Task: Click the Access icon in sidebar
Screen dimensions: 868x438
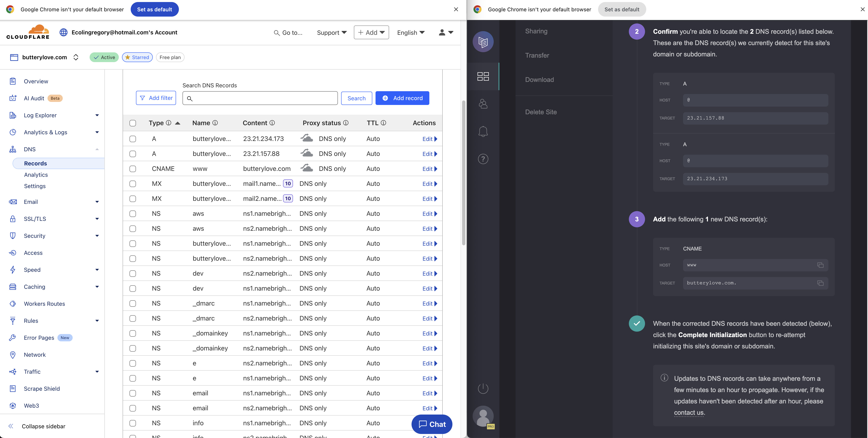Action: click(x=13, y=253)
